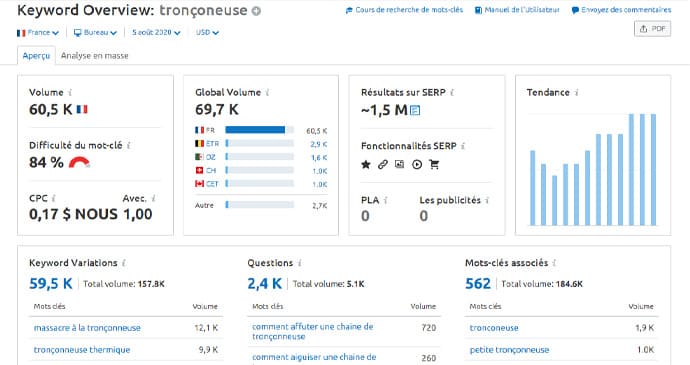Click the info icon next to PLA

(385, 200)
